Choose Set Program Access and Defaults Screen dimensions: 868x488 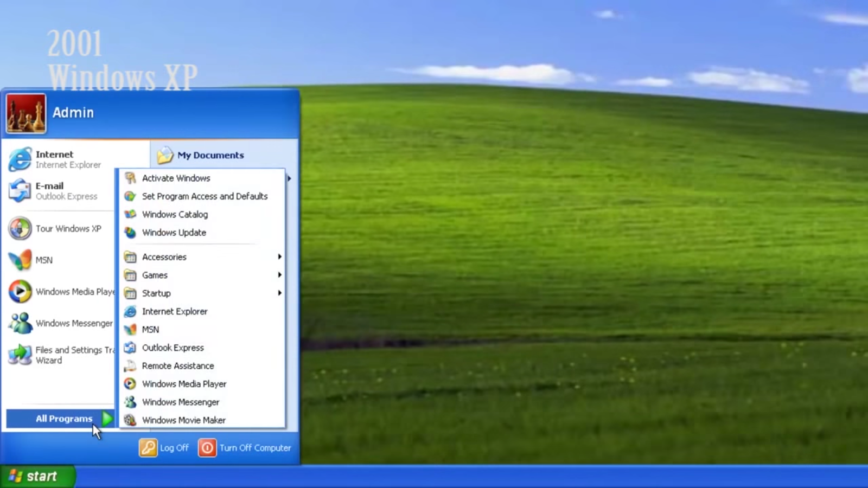pyautogui.click(x=202, y=196)
